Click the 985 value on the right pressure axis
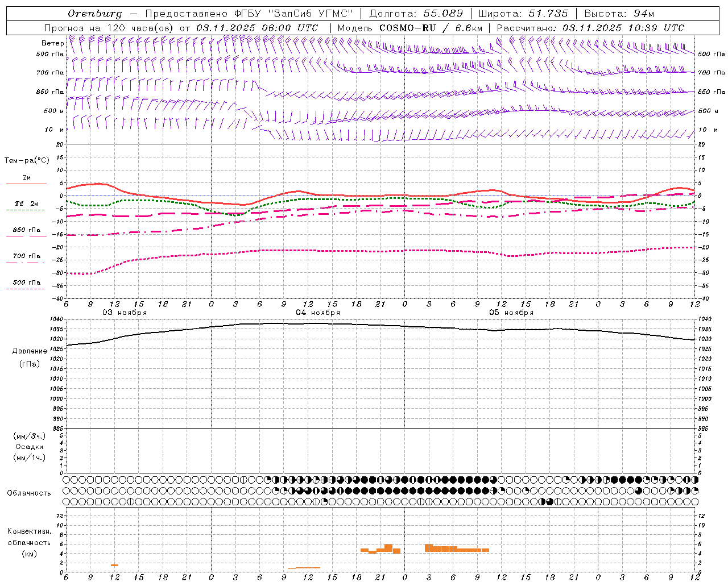The height and width of the screenshot is (582, 728). pos(703,429)
